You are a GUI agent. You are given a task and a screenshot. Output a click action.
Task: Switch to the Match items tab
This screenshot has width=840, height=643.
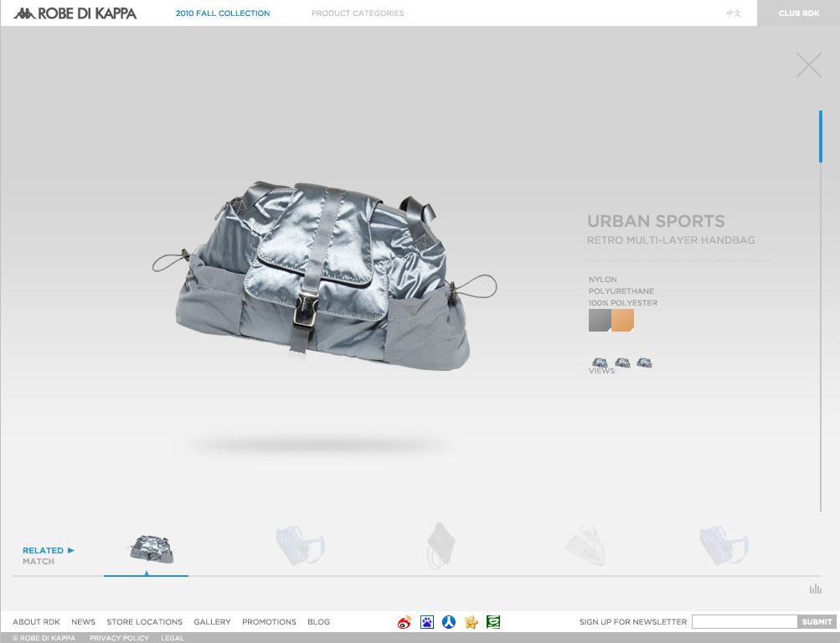pyautogui.click(x=39, y=562)
